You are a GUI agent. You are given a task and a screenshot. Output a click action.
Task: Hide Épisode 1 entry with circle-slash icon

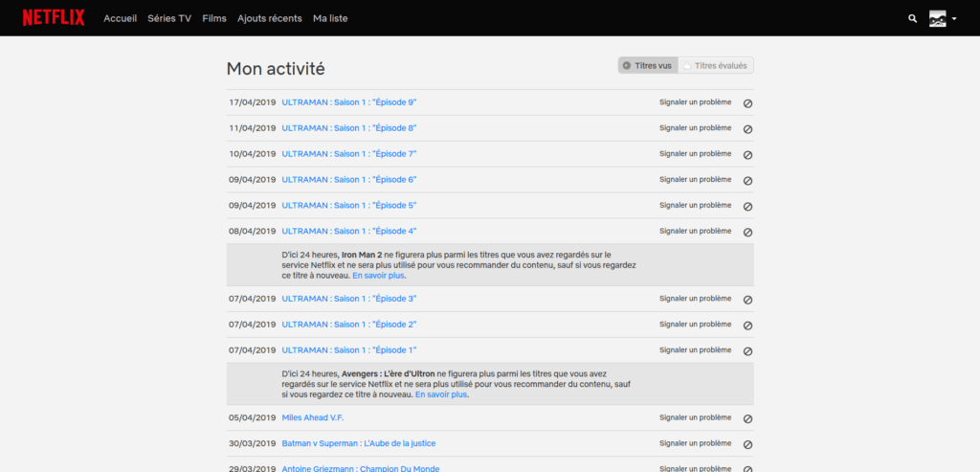747,351
